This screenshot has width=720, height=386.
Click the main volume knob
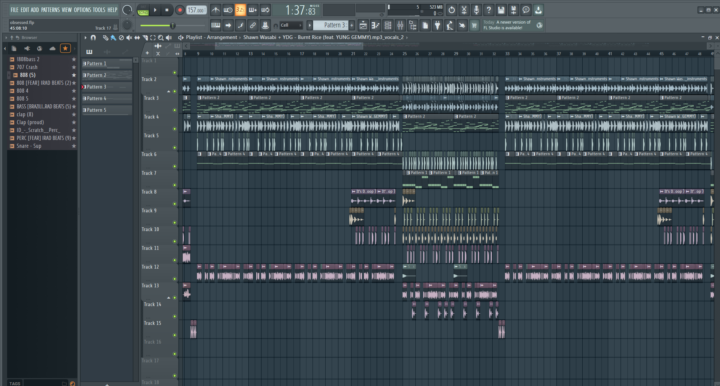pos(127,10)
